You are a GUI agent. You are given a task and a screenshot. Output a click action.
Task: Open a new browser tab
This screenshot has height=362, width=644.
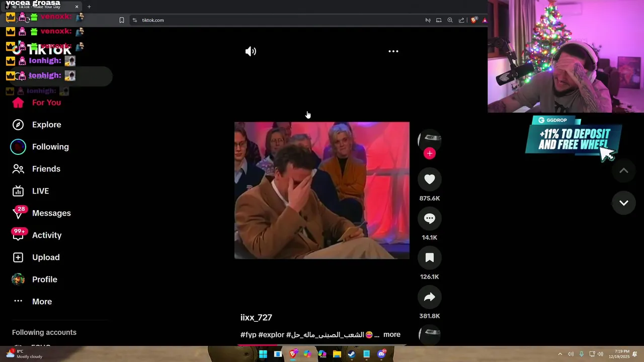coord(89,7)
